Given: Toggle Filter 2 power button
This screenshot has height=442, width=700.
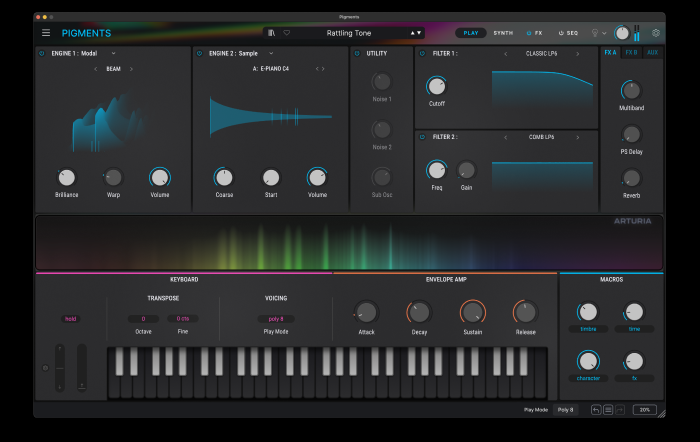Looking at the screenshot, I should click(422, 137).
